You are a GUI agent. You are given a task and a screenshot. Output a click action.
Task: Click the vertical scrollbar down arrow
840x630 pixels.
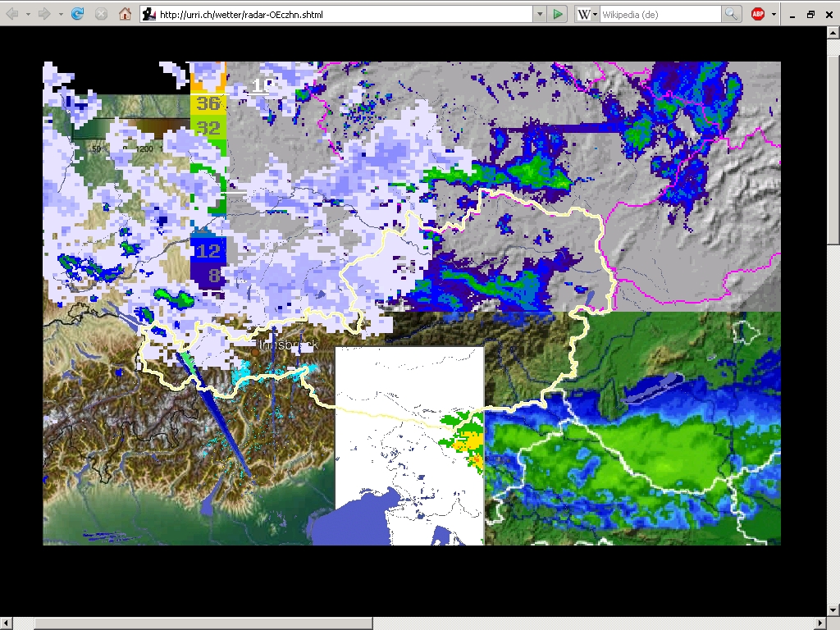click(833, 609)
